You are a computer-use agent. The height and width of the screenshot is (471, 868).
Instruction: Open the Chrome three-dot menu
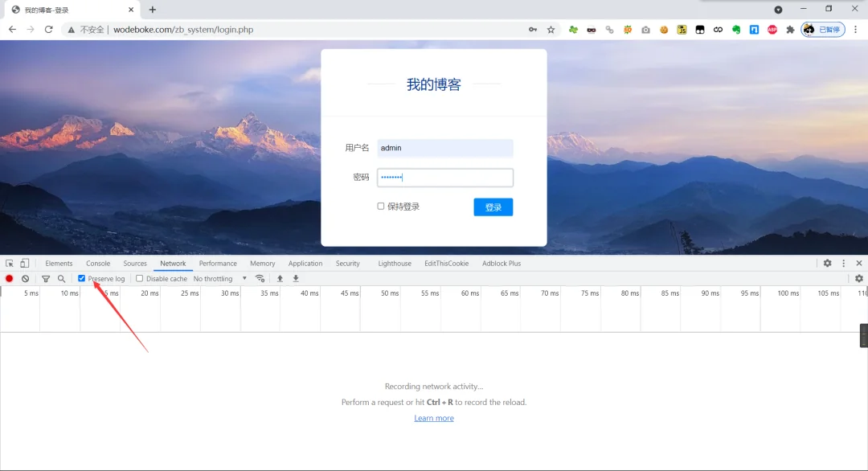[855, 29]
